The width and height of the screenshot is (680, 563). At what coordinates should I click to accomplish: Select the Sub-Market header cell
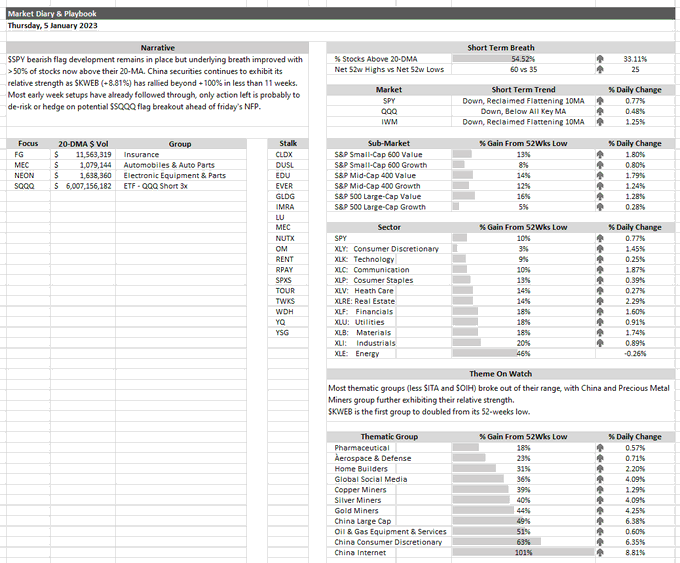point(389,144)
